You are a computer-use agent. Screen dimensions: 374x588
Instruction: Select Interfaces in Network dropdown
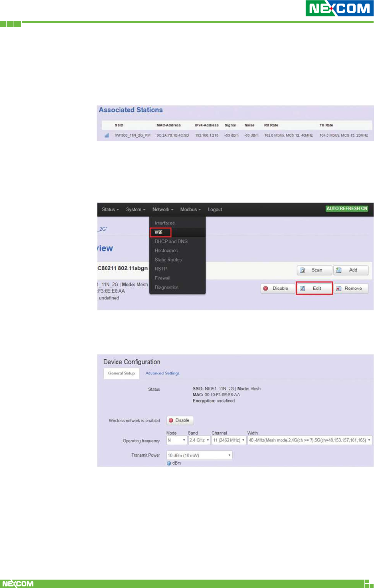coord(164,223)
